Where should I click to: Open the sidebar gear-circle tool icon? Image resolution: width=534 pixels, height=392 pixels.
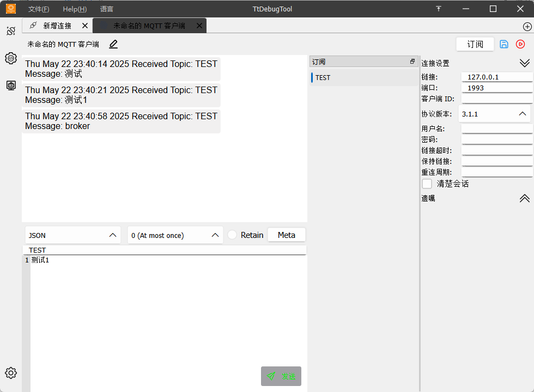point(11,58)
